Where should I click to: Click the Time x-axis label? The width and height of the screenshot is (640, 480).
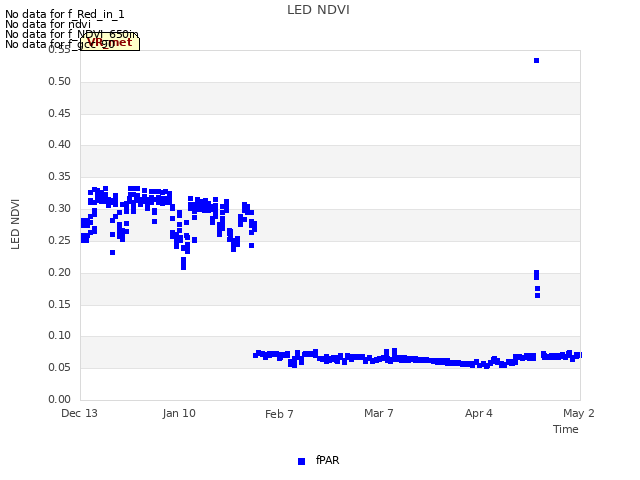click(x=565, y=429)
